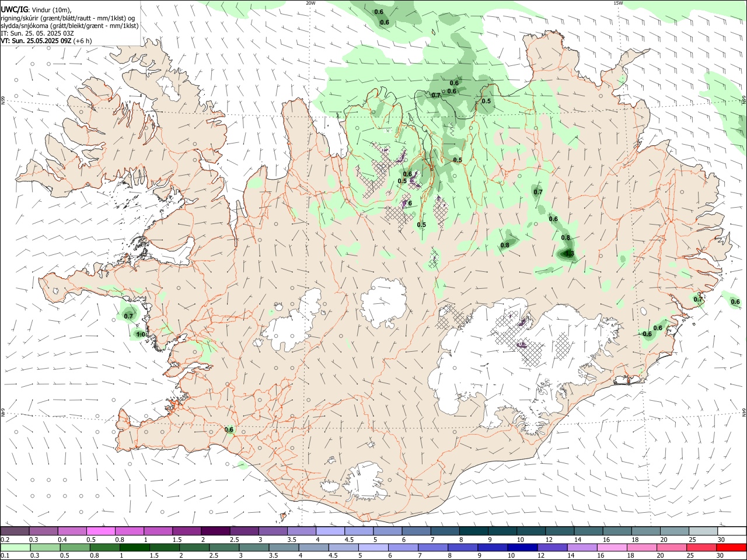Select the pale green 0.1 swatch in lower legend
The width and height of the screenshot is (747, 560).
click(x=16, y=548)
